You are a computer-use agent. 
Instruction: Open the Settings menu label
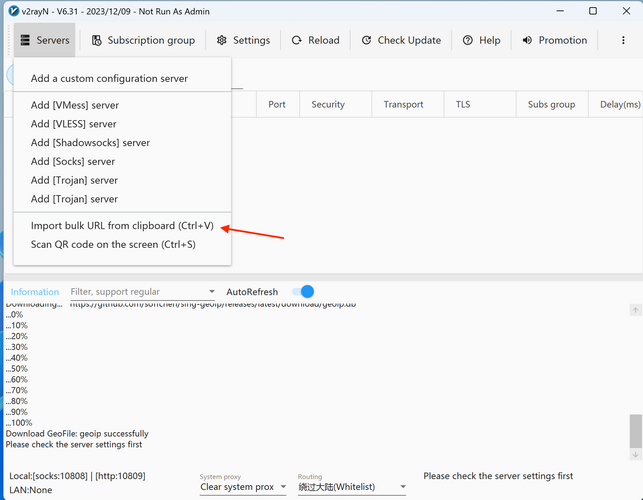[251, 40]
